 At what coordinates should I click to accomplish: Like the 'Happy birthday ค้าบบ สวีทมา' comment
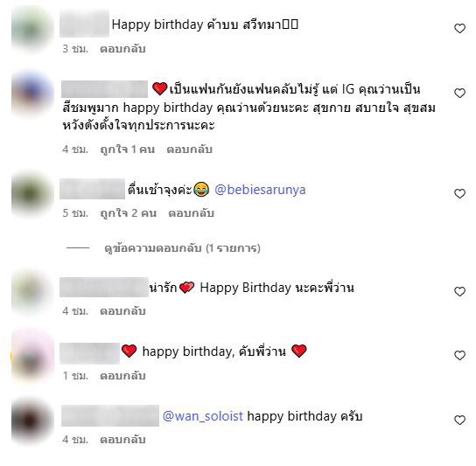click(x=459, y=28)
